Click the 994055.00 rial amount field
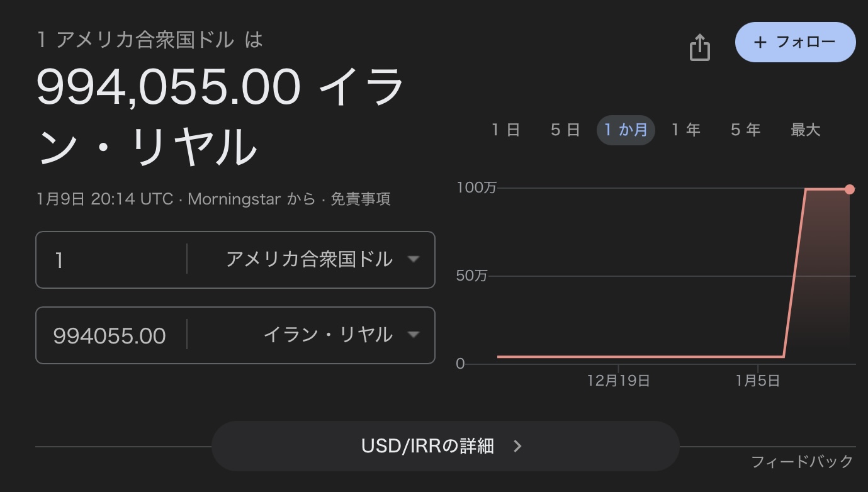The image size is (868, 492). [x=110, y=335]
